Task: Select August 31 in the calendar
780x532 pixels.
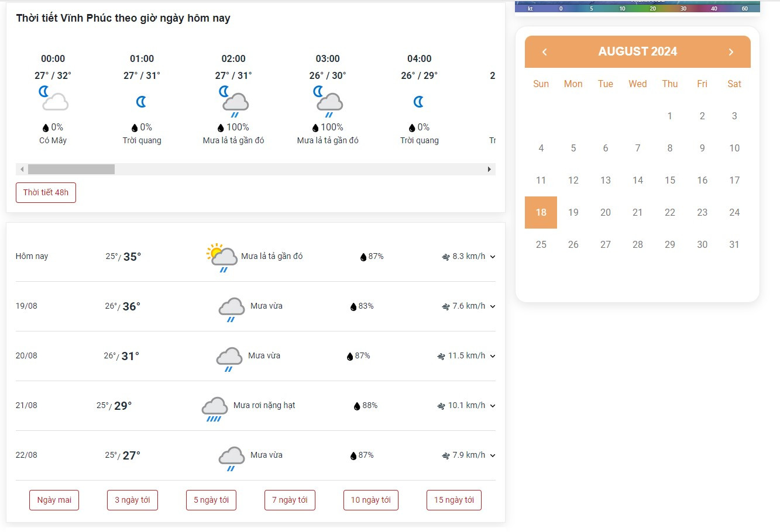Action: tap(734, 244)
